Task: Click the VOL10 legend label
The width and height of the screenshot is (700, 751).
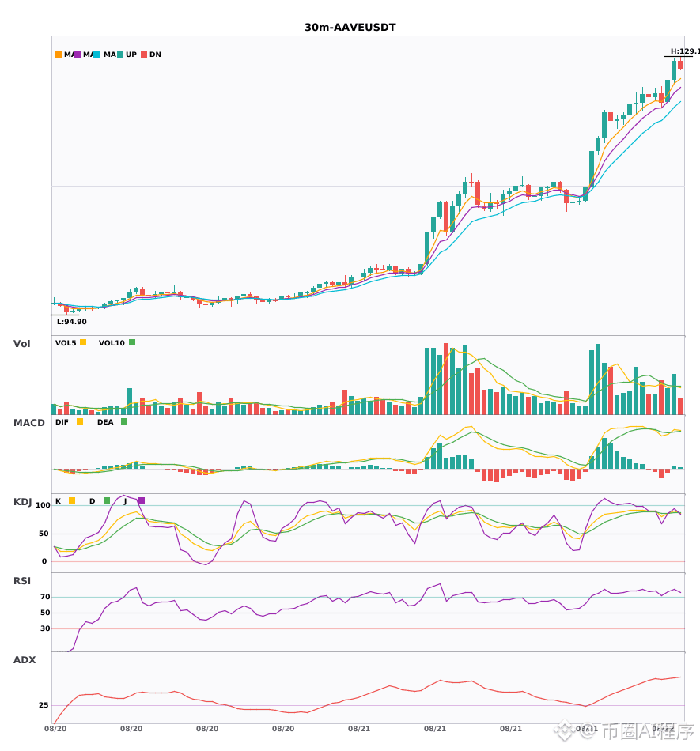Action: click(x=112, y=343)
